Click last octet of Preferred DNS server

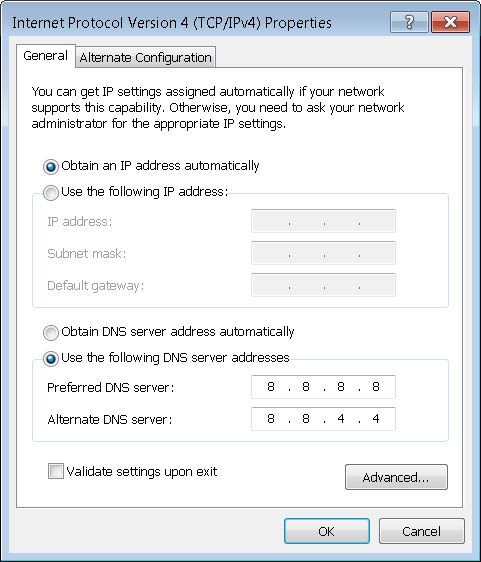[376, 387]
